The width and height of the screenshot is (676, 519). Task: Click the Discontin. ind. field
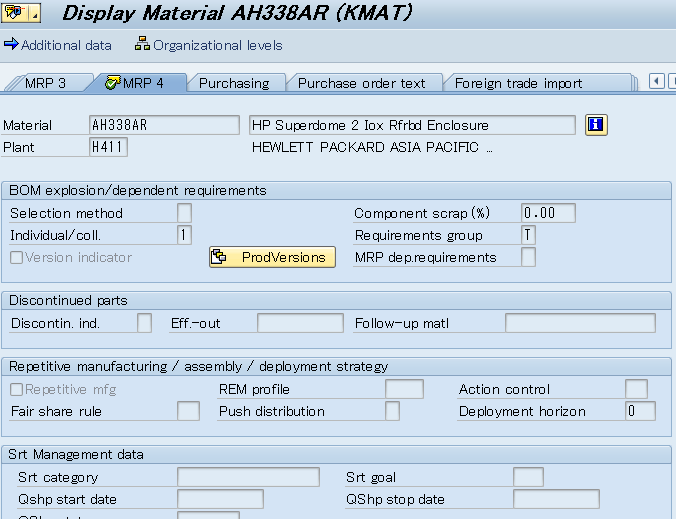[144, 323]
